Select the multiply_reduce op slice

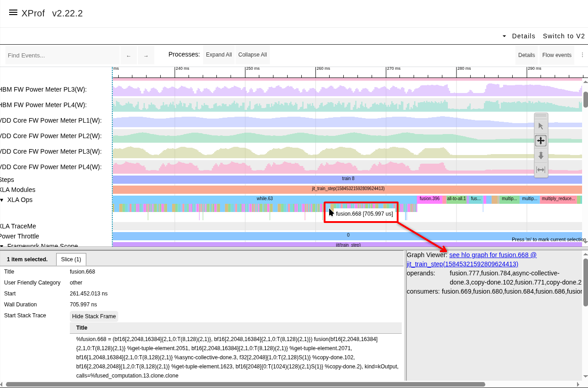(558, 199)
